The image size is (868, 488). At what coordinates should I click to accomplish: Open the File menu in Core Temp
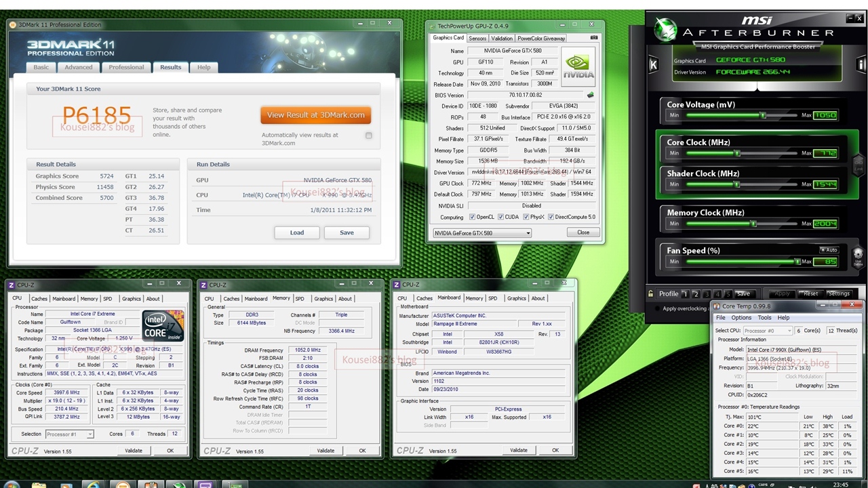point(721,318)
